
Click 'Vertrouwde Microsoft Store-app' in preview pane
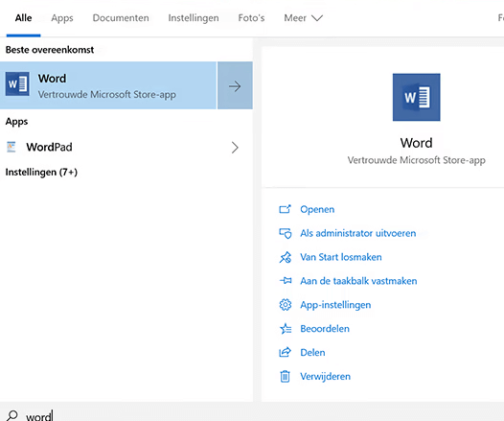coord(416,160)
